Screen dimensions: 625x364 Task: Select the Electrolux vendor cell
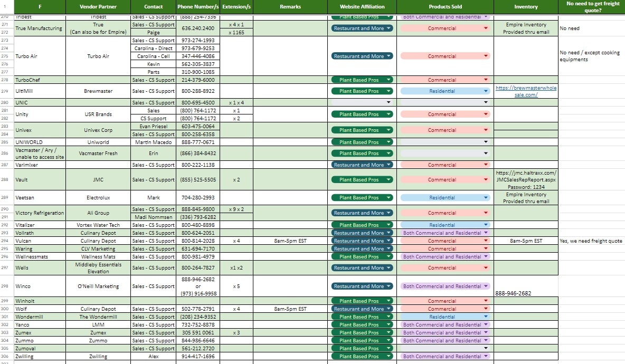pos(98,197)
